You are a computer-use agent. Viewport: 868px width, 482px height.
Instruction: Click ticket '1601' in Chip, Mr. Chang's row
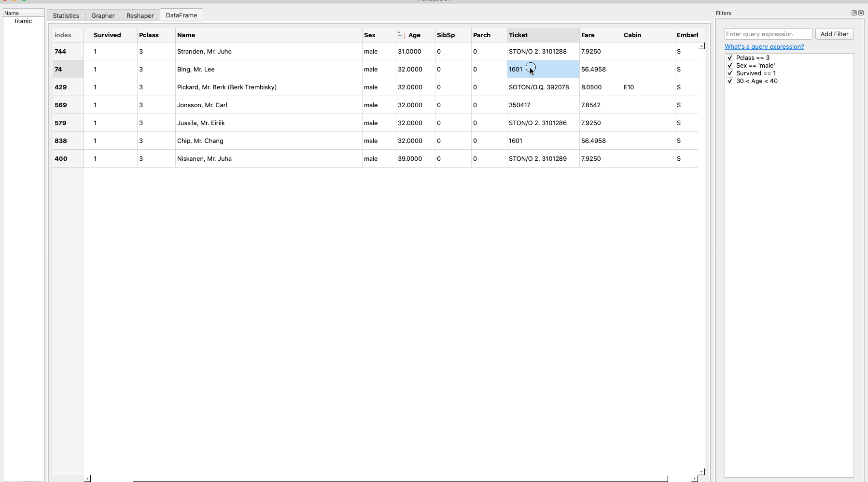(543, 141)
